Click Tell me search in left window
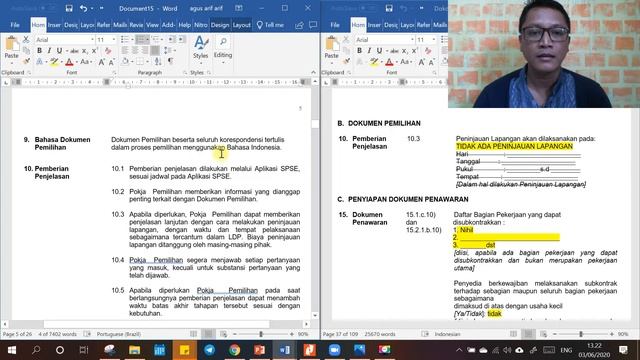 coord(270,25)
